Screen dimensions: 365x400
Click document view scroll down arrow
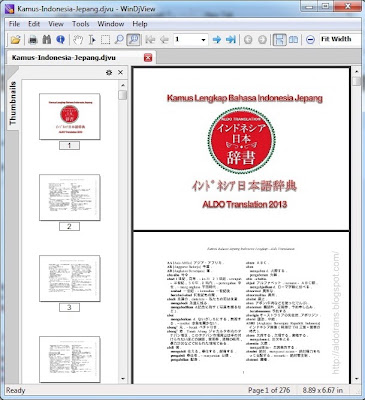(x=356, y=379)
